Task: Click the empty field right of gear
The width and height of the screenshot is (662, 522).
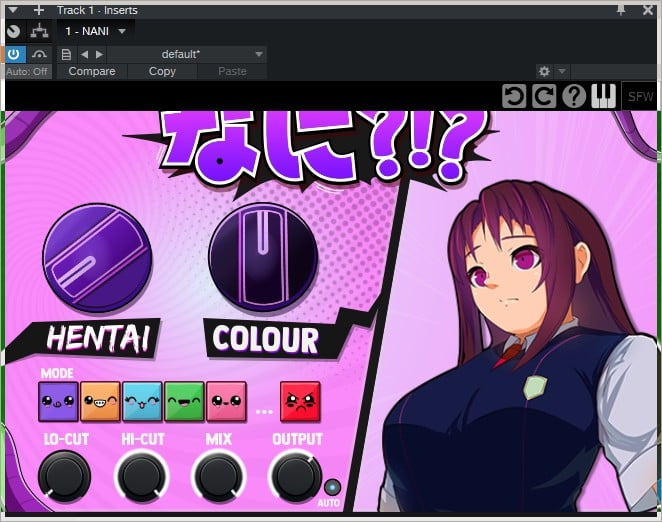Action: pos(614,71)
